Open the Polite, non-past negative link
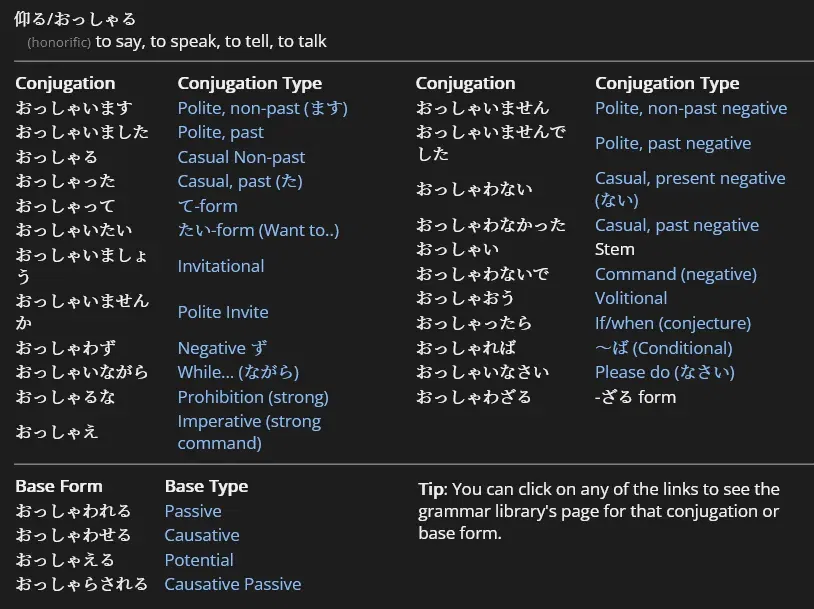This screenshot has width=814, height=609. [x=690, y=108]
